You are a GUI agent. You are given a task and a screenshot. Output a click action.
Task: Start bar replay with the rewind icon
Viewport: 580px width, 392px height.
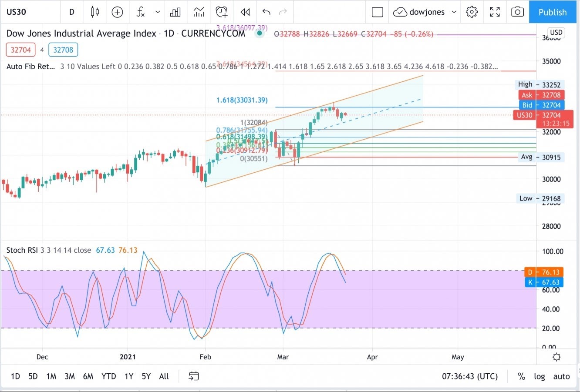tap(245, 12)
